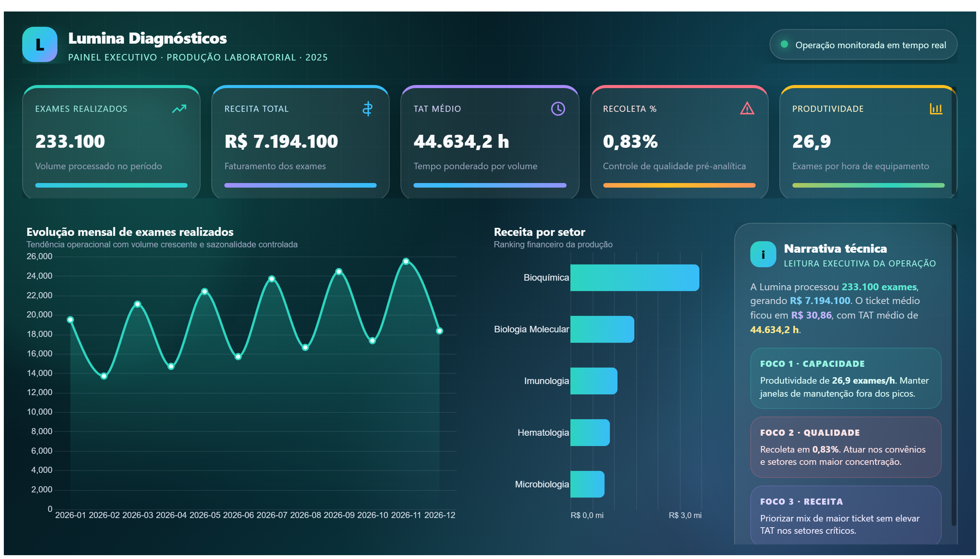Viewport: 980px width, 559px height.
Task: Click the clock icon in TAT Médio card
Action: (x=557, y=109)
